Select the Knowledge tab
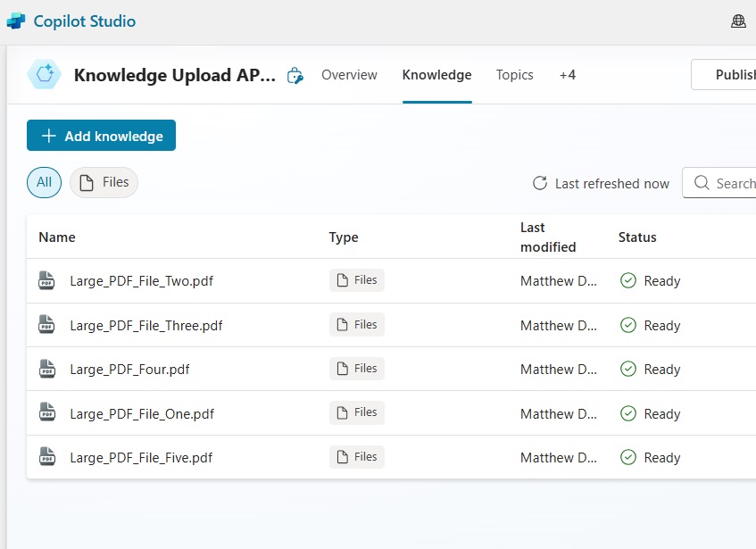 coord(436,75)
